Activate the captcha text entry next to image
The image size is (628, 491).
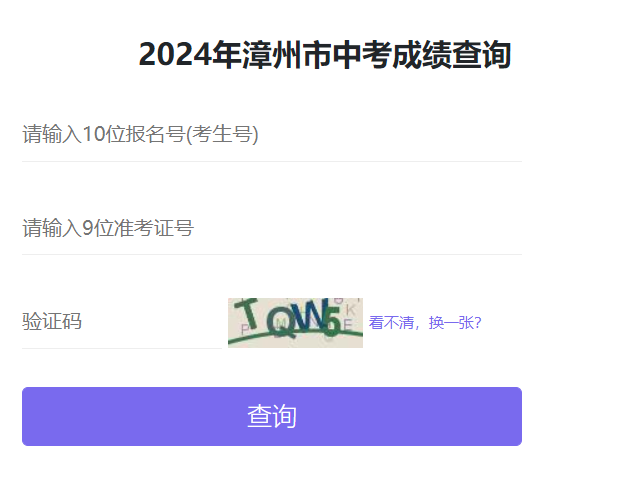tap(120, 322)
